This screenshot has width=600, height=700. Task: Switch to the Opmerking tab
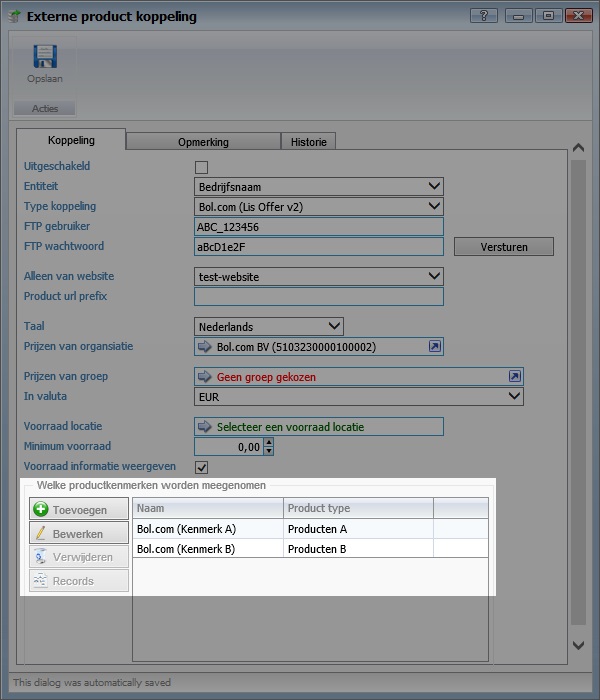pos(203,142)
